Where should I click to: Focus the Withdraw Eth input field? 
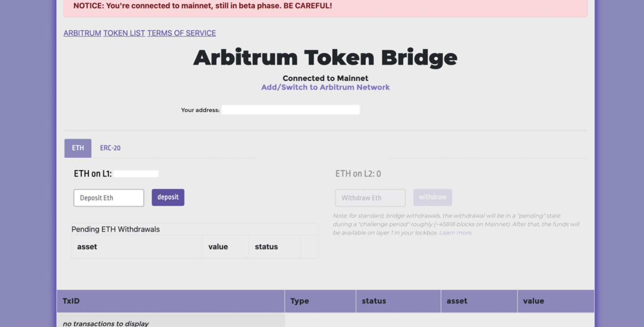tap(370, 198)
